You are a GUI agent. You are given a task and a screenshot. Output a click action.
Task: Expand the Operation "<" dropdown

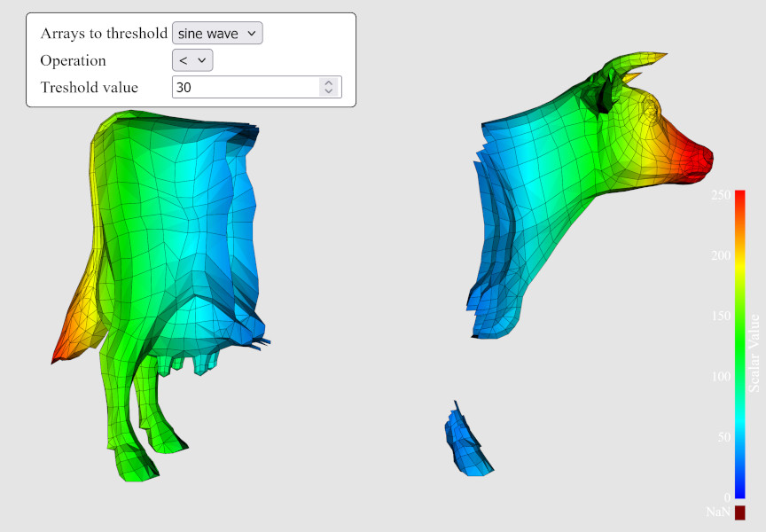click(x=192, y=60)
